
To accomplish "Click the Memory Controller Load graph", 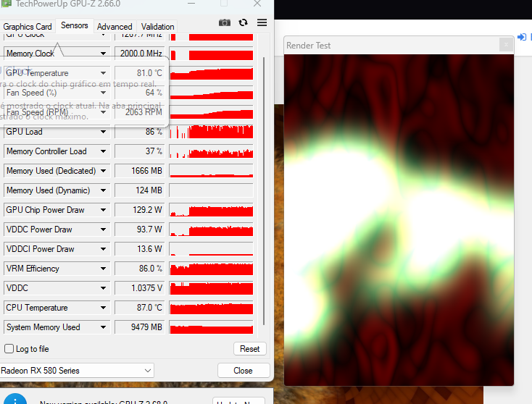I will pos(211,151).
